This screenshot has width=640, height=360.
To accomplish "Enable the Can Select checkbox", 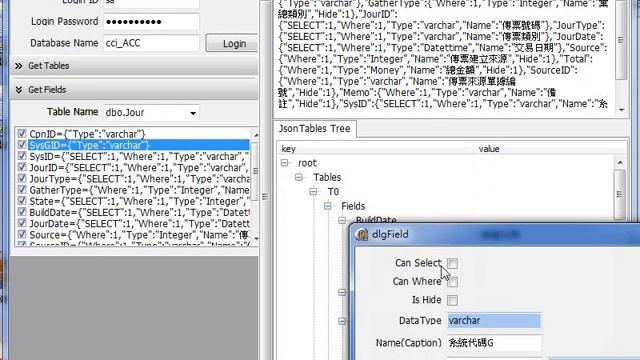I will coord(452,263).
